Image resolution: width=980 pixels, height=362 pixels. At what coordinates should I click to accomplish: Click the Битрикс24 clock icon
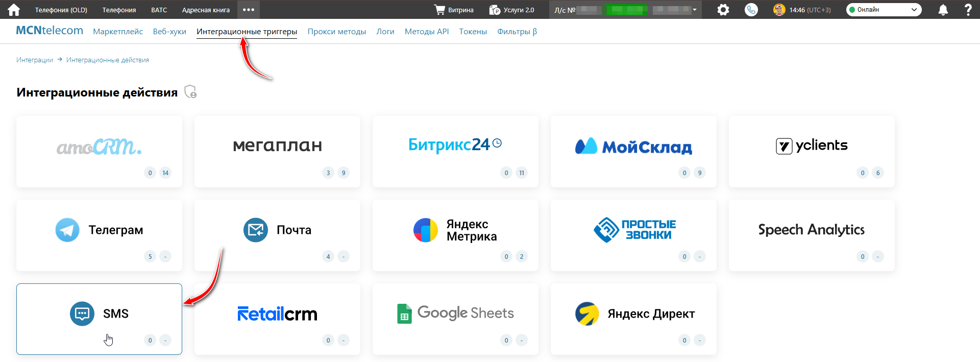coord(497,143)
